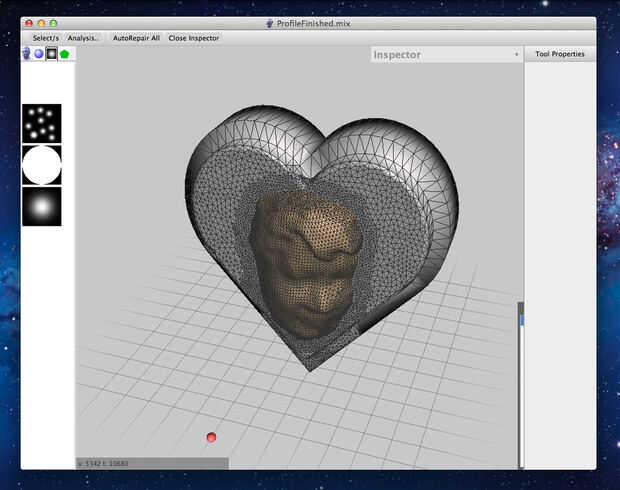Image resolution: width=620 pixels, height=490 pixels.
Task: Click the green zoom window button
Action: 54,22
